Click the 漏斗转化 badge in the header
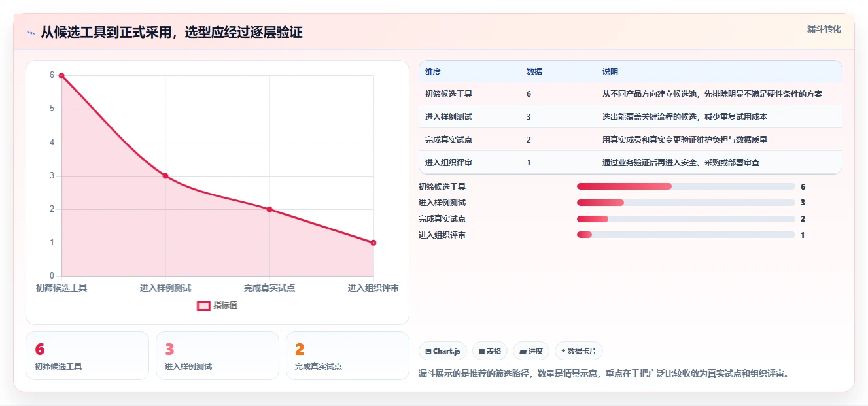The image size is (868, 406). 824,29
